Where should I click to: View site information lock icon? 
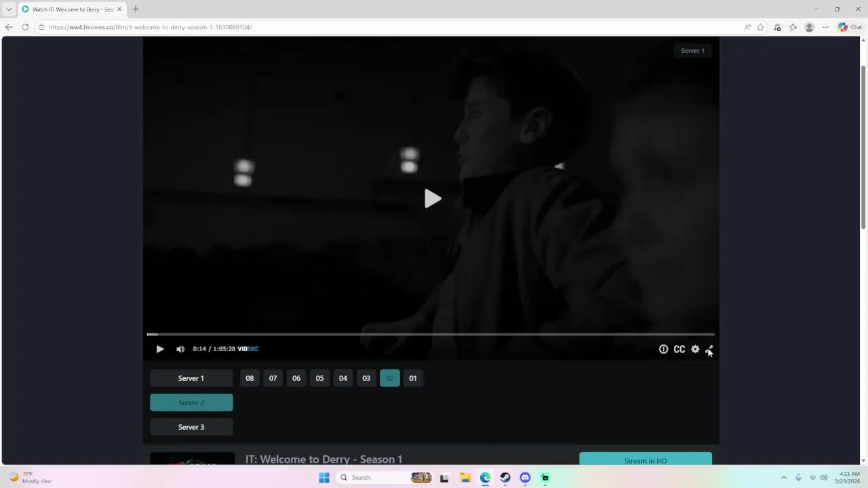pyautogui.click(x=41, y=27)
